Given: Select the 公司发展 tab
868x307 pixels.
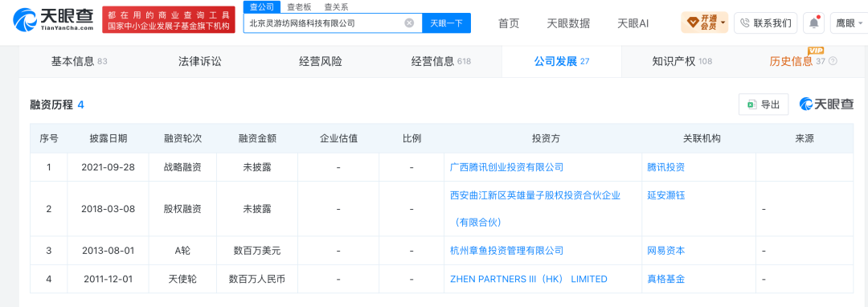Looking at the screenshot, I should [x=561, y=61].
